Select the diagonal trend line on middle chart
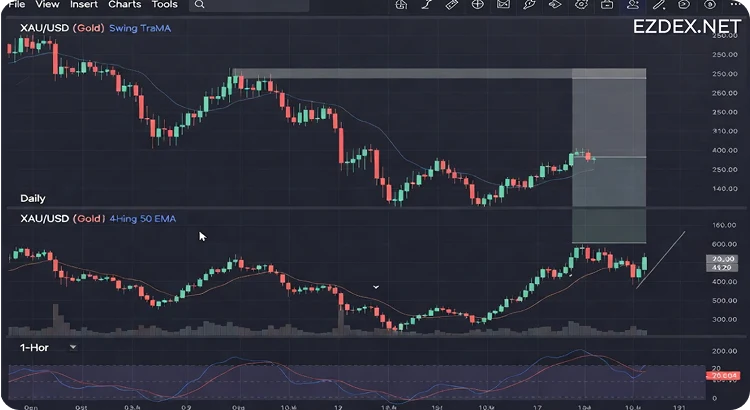 click(x=661, y=260)
